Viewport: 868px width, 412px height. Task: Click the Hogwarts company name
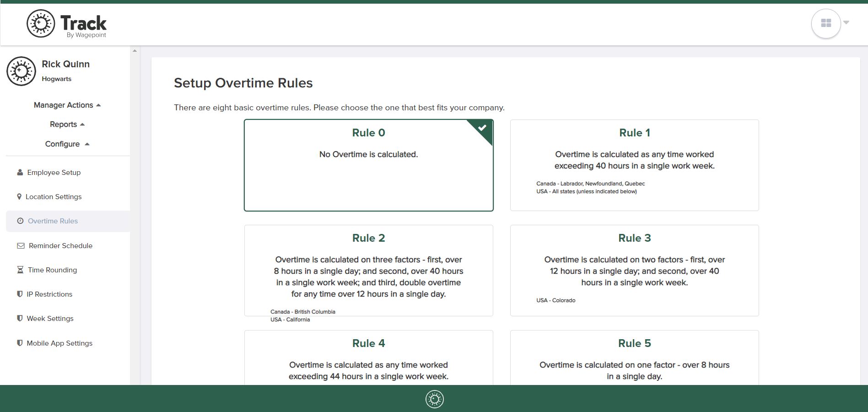tap(56, 79)
